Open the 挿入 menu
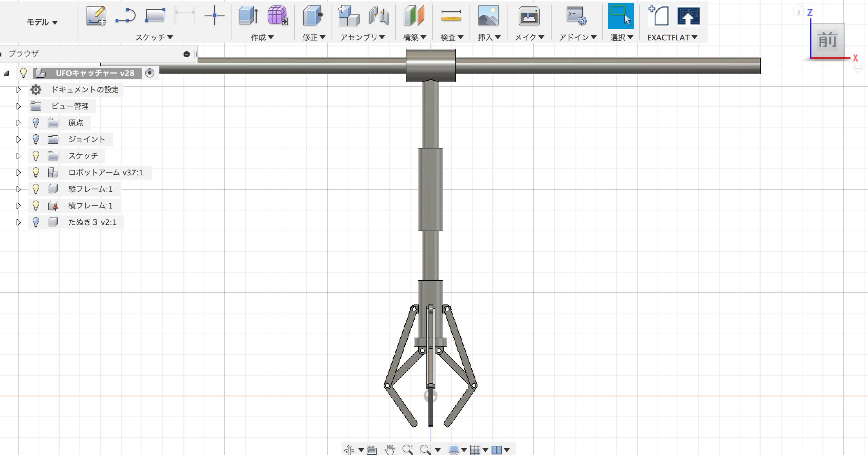 (x=489, y=37)
